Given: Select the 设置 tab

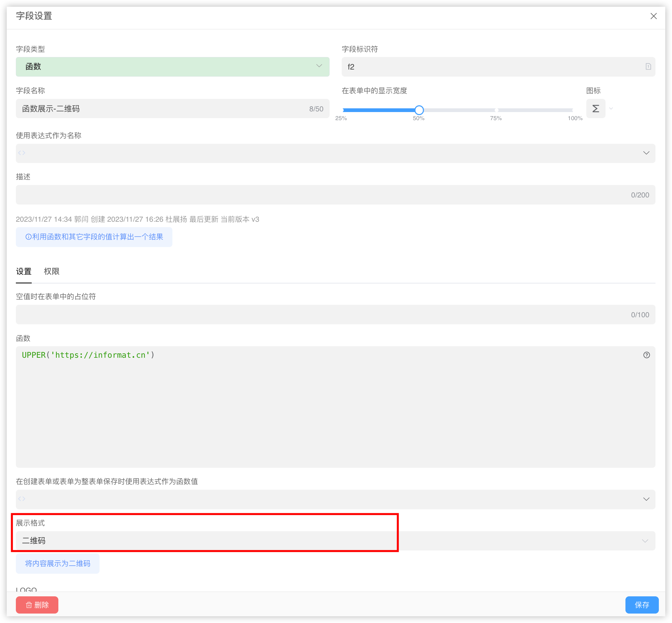Looking at the screenshot, I should [x=24, y=271].
